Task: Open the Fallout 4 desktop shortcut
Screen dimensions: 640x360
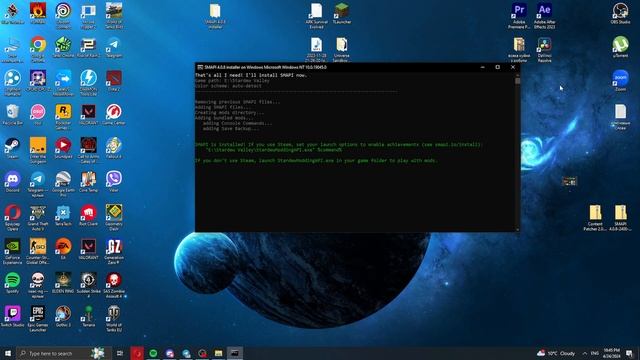Action: [113, 148]
